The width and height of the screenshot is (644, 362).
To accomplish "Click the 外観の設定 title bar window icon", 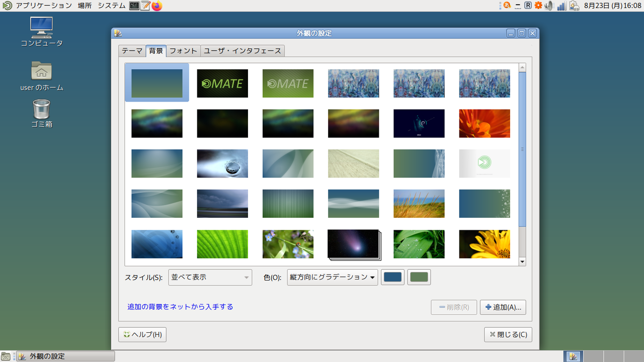I will (x=118, y=33).
